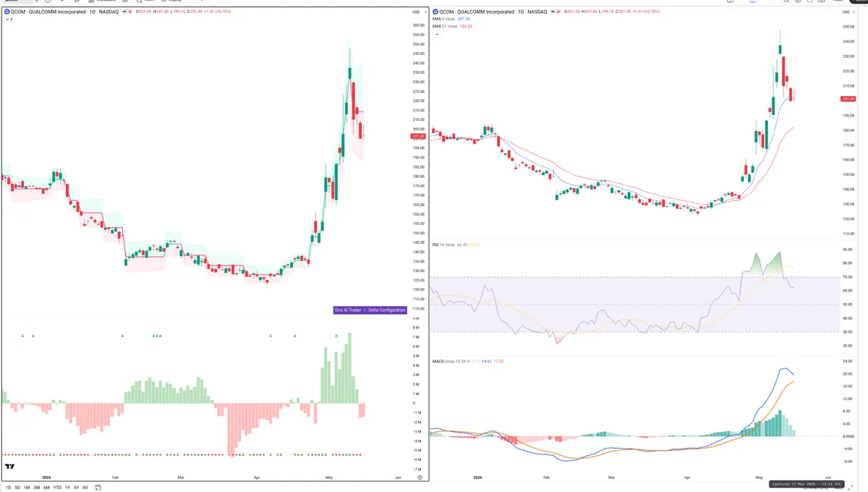
Task: Open the time axis settings gear icon
Action: pos(419,478)
